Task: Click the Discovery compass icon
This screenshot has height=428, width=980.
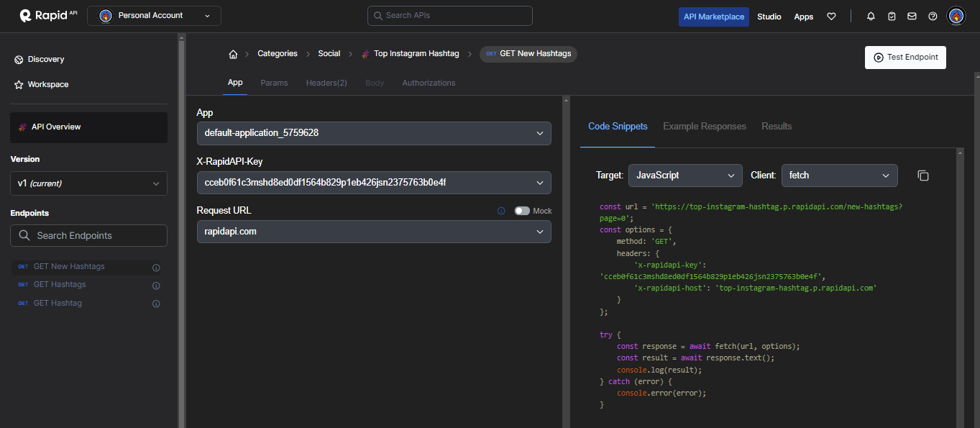Action: [x=19, y=60]
